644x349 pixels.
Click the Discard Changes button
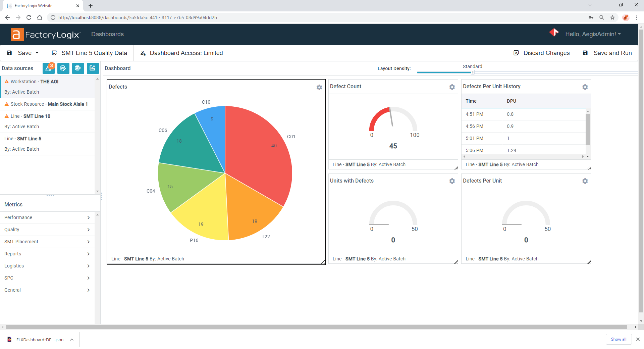pos(542,53)
